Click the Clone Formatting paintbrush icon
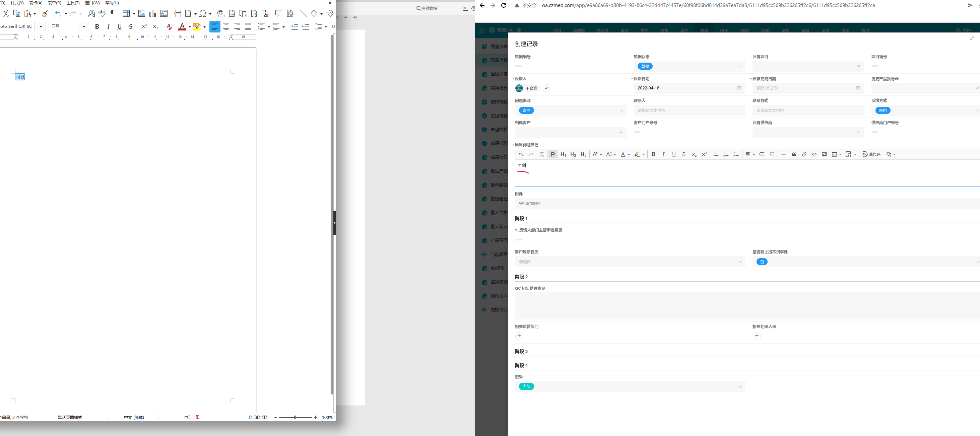The height and width of the screenshot is (436, 980). [x=45, y=14]
